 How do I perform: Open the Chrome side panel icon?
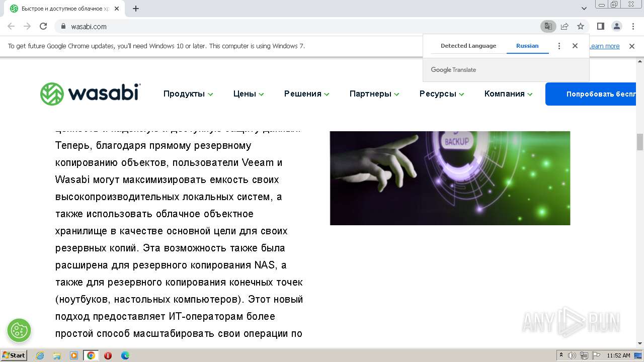(600, 26)
